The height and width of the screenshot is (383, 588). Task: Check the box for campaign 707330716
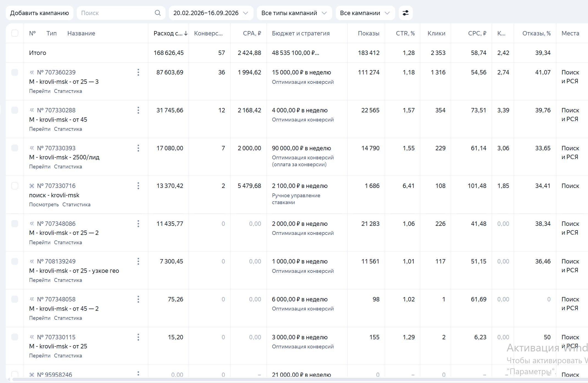[15, 186]
